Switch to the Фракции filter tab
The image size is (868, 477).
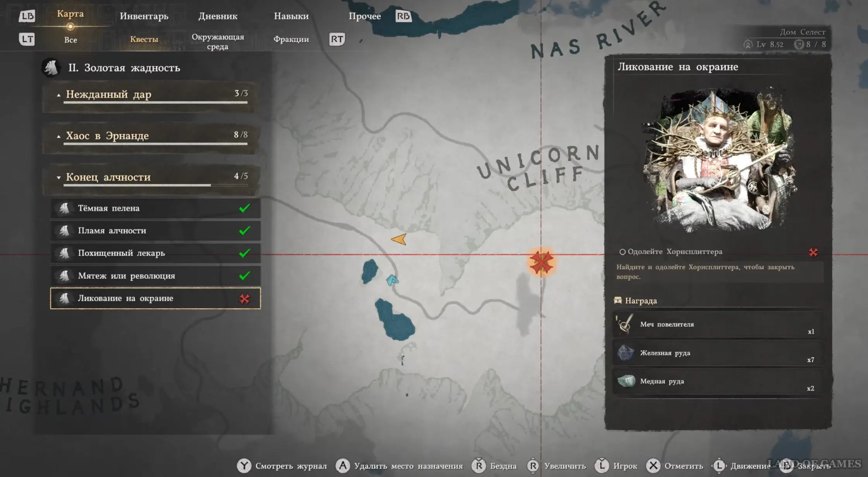coord(291,39)
